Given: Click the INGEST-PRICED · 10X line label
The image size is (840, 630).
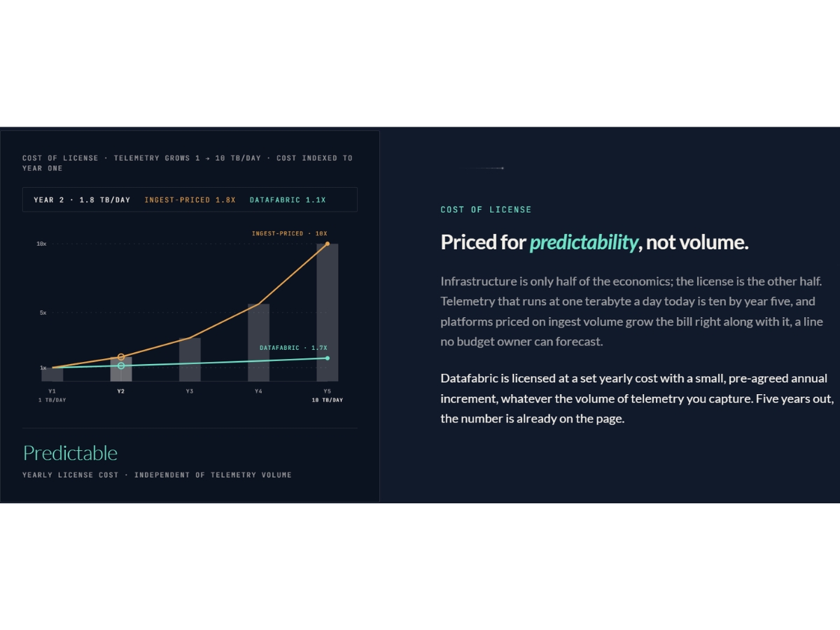Looking at the screenshot, I should (290, 233).
